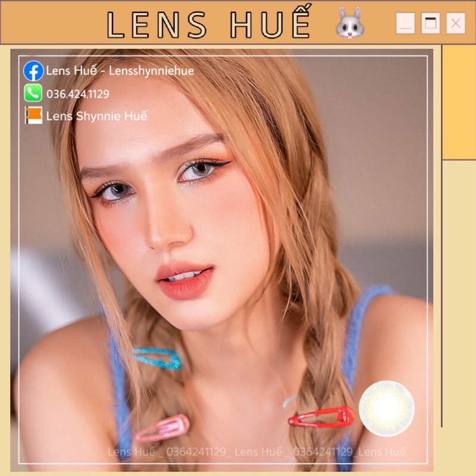This screenshot has width=476, height=476.
Task: Open the "Lens Huế - Lensshynniehue" Facebook name
Action: coord(120,71)
